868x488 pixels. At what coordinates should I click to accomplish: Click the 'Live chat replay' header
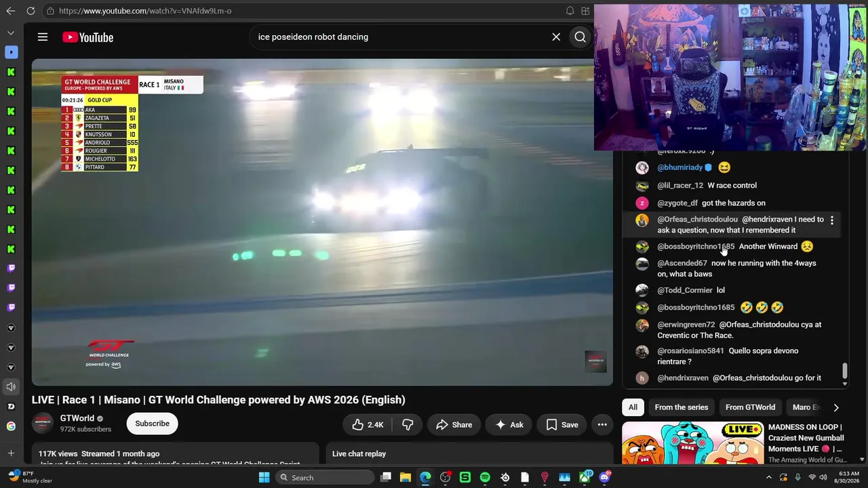coord(359,453)
